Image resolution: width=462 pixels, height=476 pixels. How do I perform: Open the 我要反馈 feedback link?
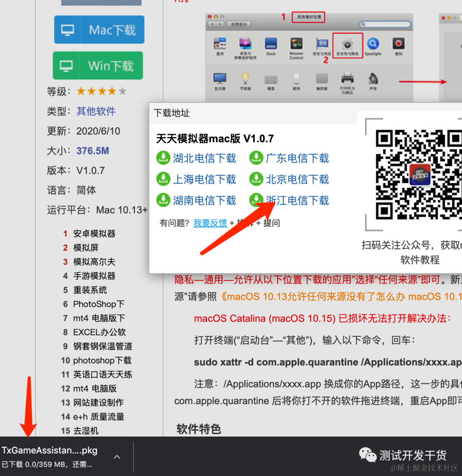[210, 223]
